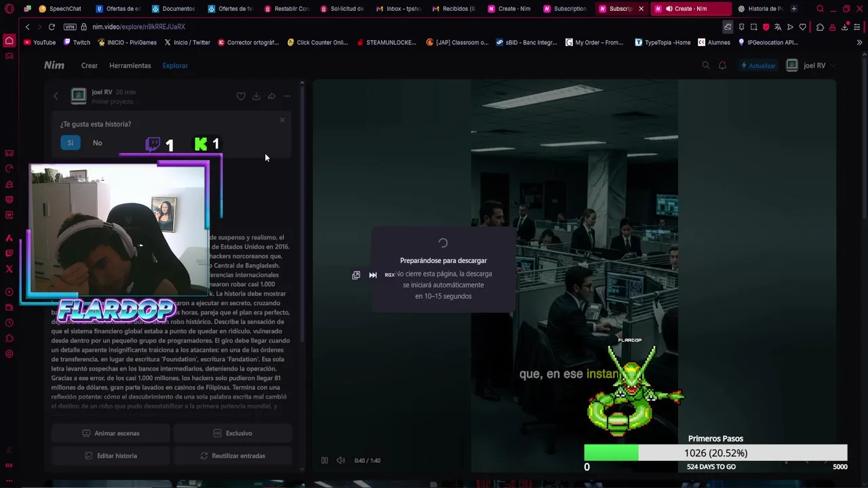The width and height of the screenshot is (868, 488).
Task: Click the 'Animar escenas' button
Action: pyautogui.click(x=111, y=433)
